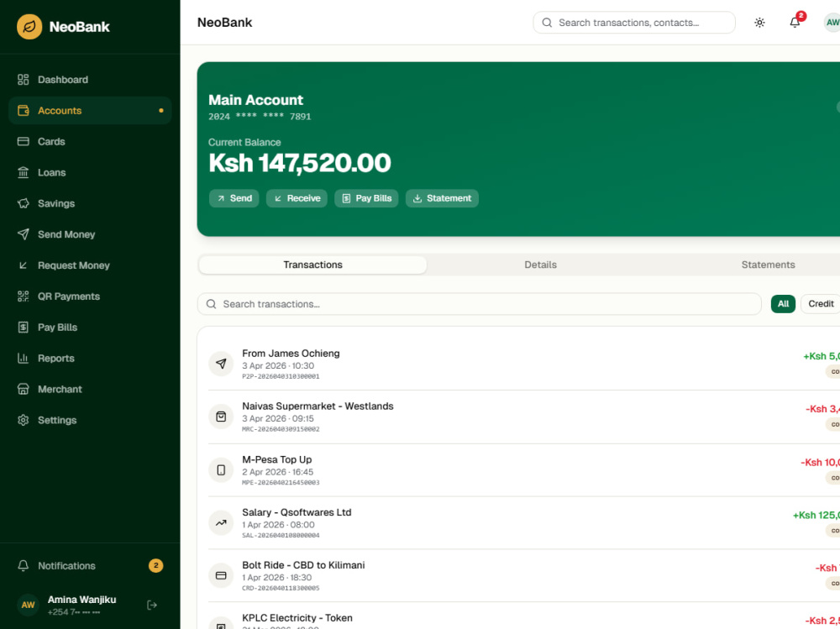The image size is (840, 629).
Task: Navigate to Send Money in the sidebar
Action: point(90,234)
